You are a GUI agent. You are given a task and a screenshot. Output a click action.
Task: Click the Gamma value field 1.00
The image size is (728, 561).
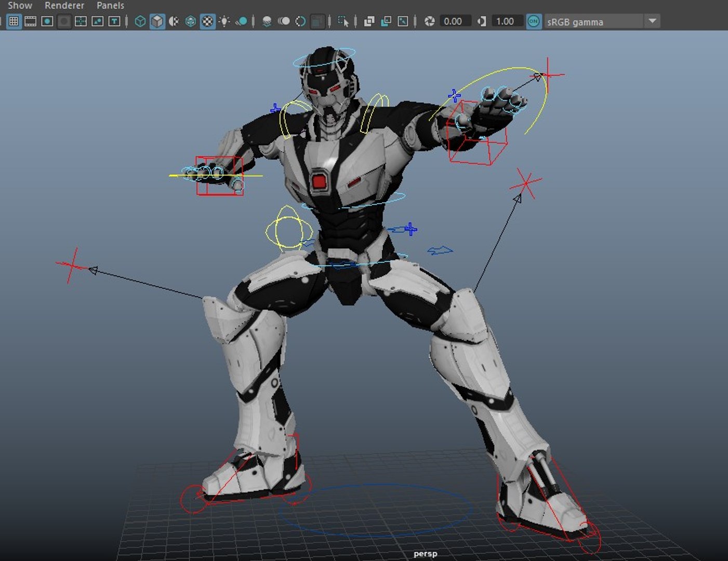pyautogui.click(x=507, y=21)
